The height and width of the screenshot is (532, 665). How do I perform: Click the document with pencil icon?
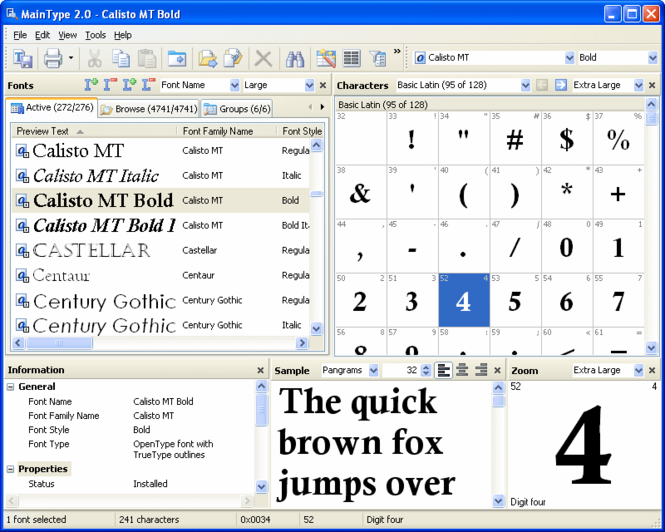tap(233, 58)
